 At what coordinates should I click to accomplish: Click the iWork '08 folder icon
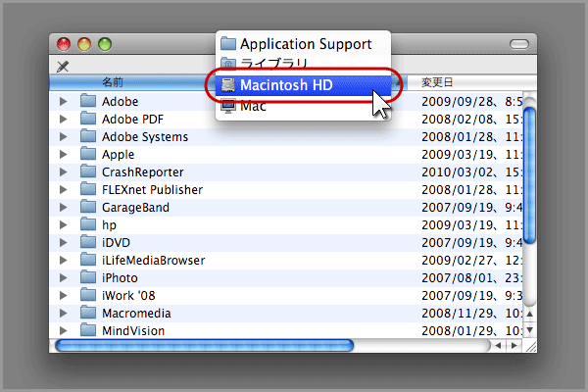pyautogui.click(x=88, y=294)
